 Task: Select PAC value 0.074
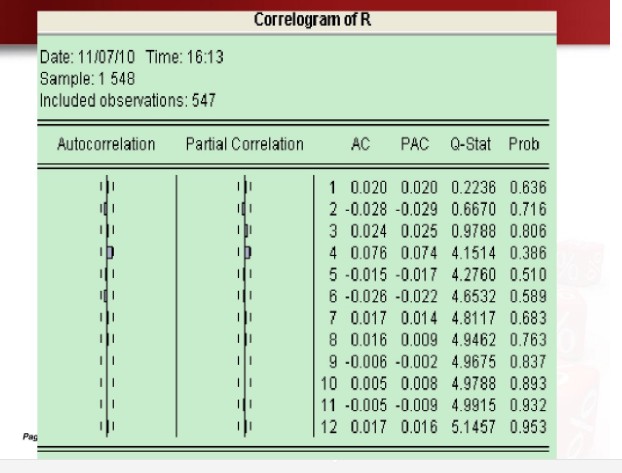[x=419, y=253]
